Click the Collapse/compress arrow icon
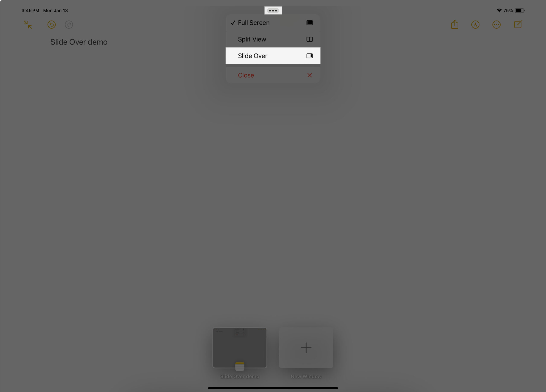The width and height of the screenshot is (546, 392). tap(28, 24)
